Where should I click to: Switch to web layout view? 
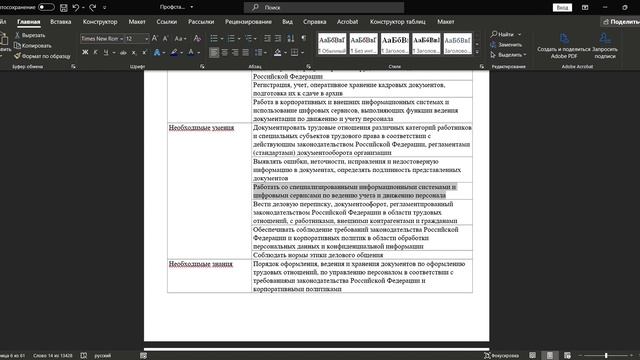[567, 356]
